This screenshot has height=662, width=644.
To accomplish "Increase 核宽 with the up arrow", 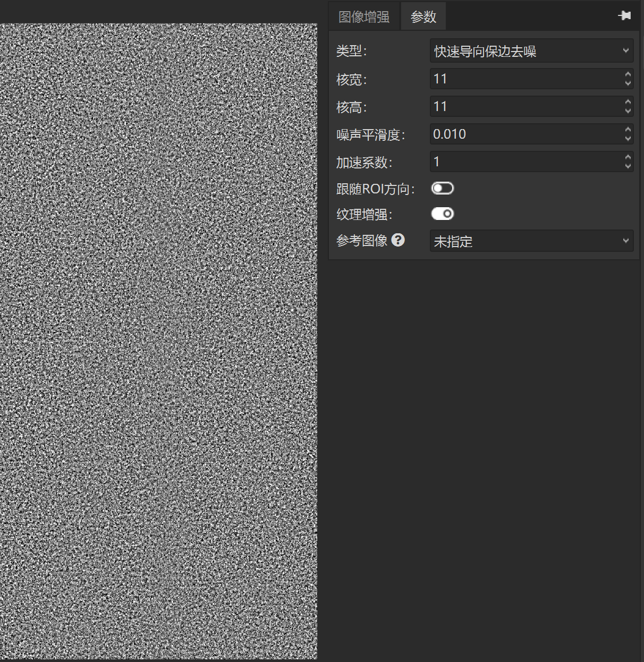I will pyautogui.click(x=628, y=74).
